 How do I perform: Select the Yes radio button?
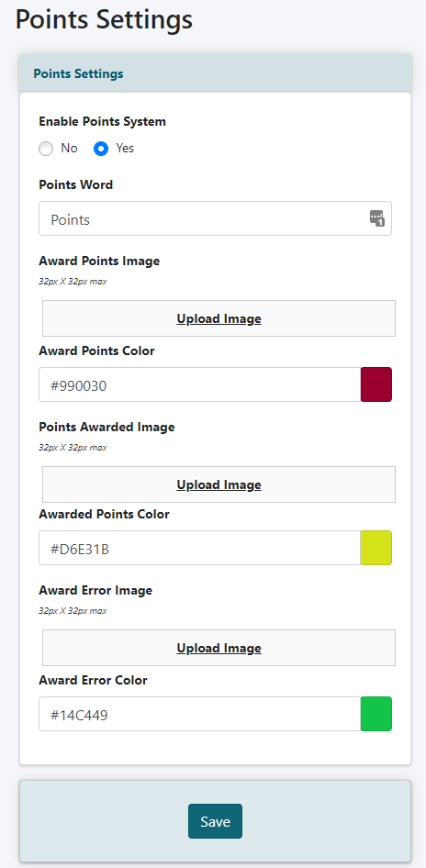101,149
